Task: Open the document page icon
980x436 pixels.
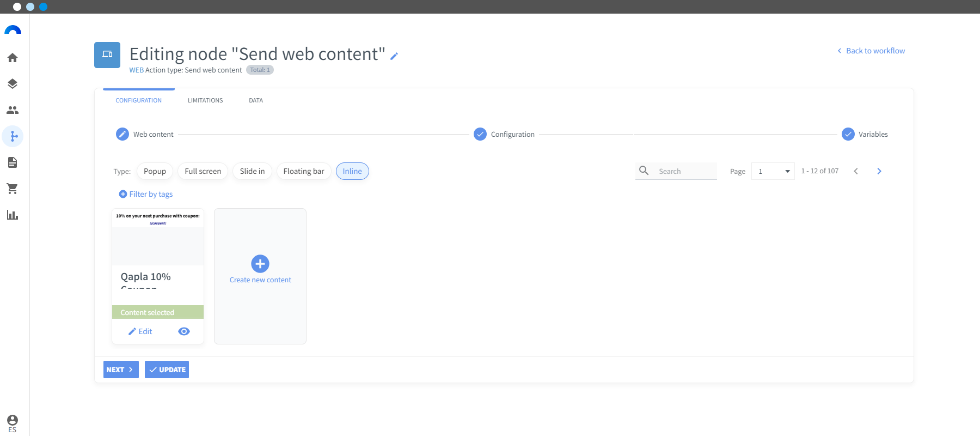Action: tap(13, 162)
